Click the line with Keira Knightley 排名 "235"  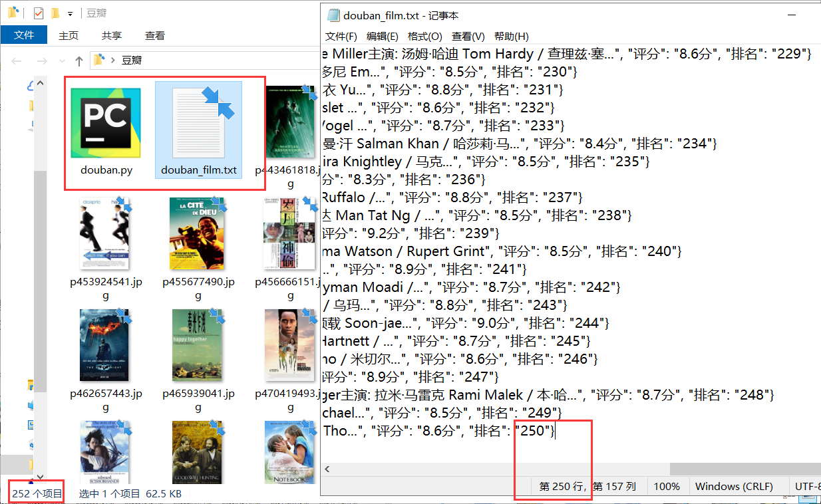pyautogui.click(x=485, y=162)
